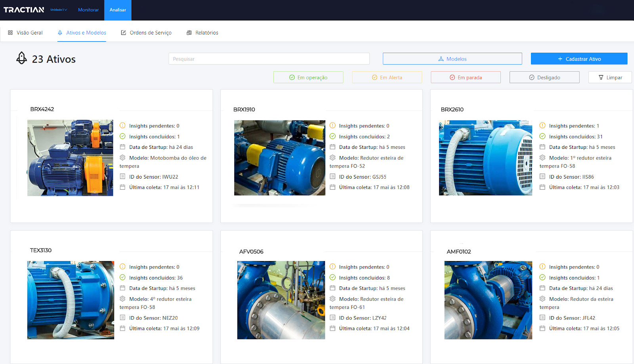The height and width of the screenshot is (364, 634).
Task: Click the sensor ID icon for BRX2610
Action: point(542,177)
